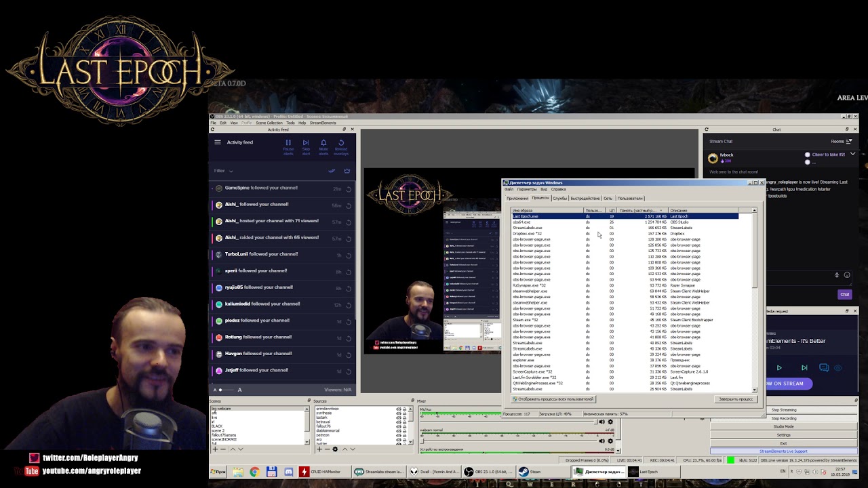This screenshot has height=488, width=868.
Task: Replay the TurboLunii follow alert
Action: pos(349,256)
